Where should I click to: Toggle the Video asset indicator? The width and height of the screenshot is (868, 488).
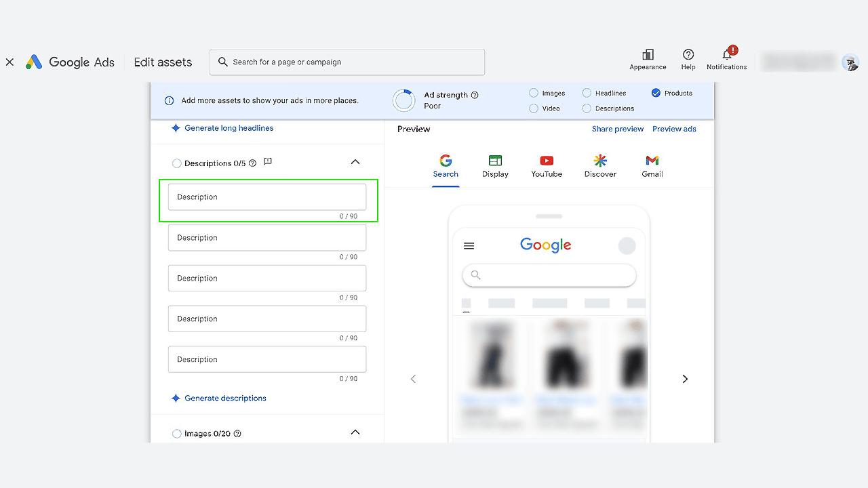[534, 108]
